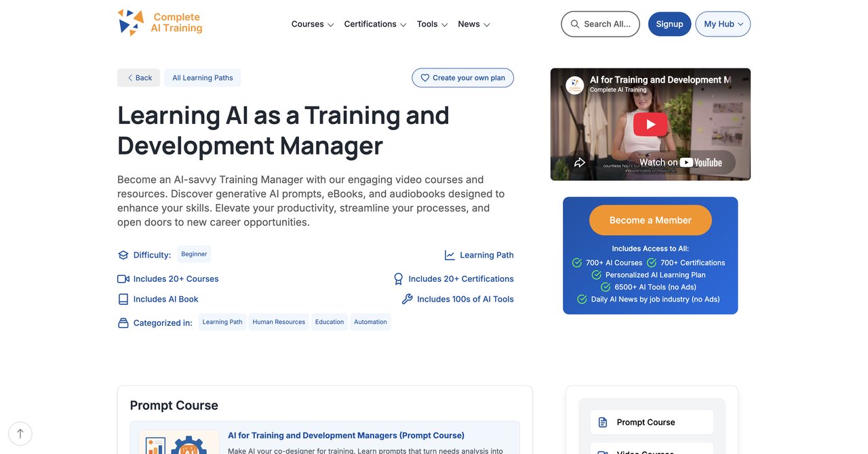
Task: Click Includes 20+ Certifications link
Action: click(461, 279)
